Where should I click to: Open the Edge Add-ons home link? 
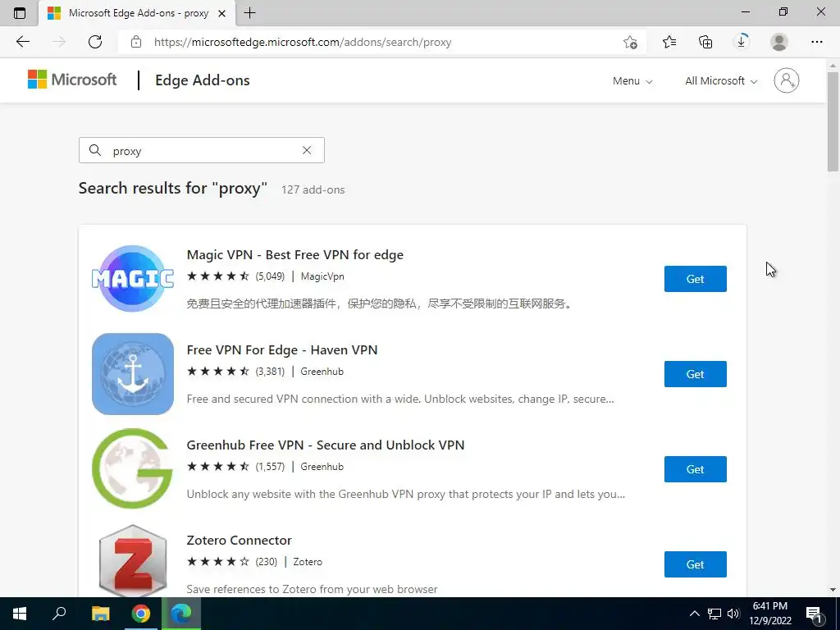203,80
